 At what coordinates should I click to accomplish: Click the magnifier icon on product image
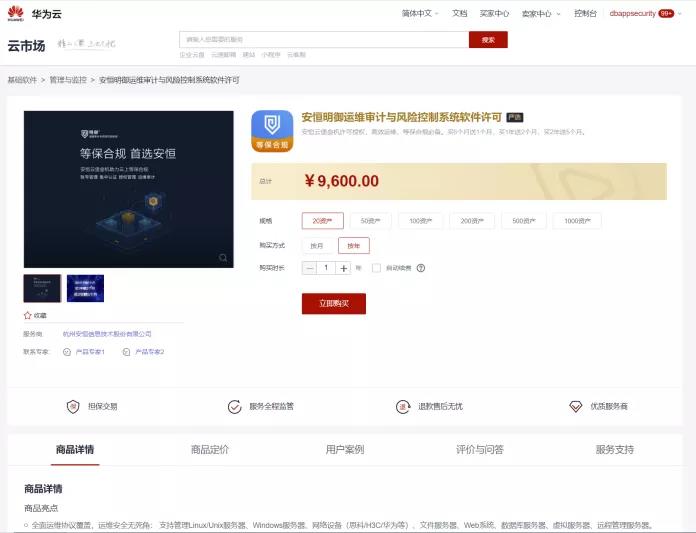click(x=222, y=258)
